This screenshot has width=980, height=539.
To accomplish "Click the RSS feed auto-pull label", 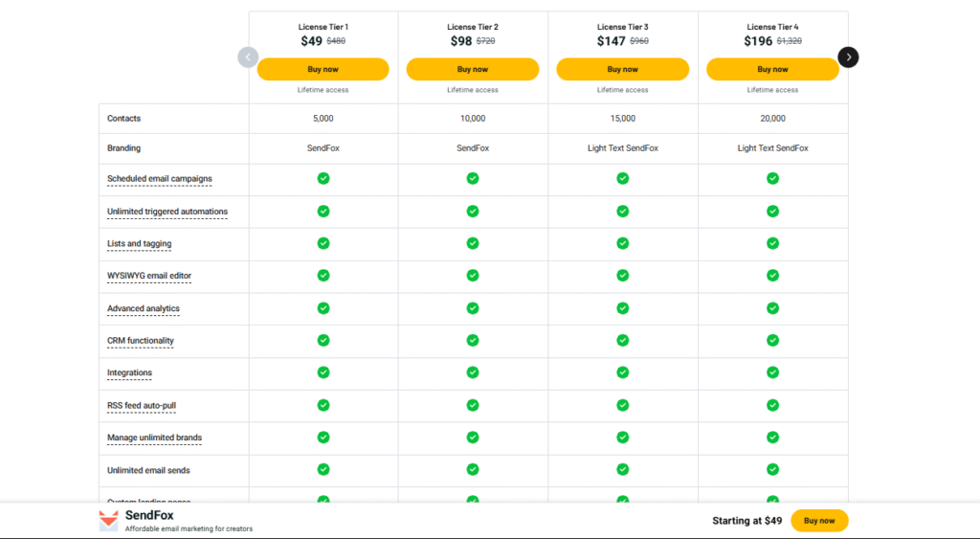I will (x=142, y=405).
